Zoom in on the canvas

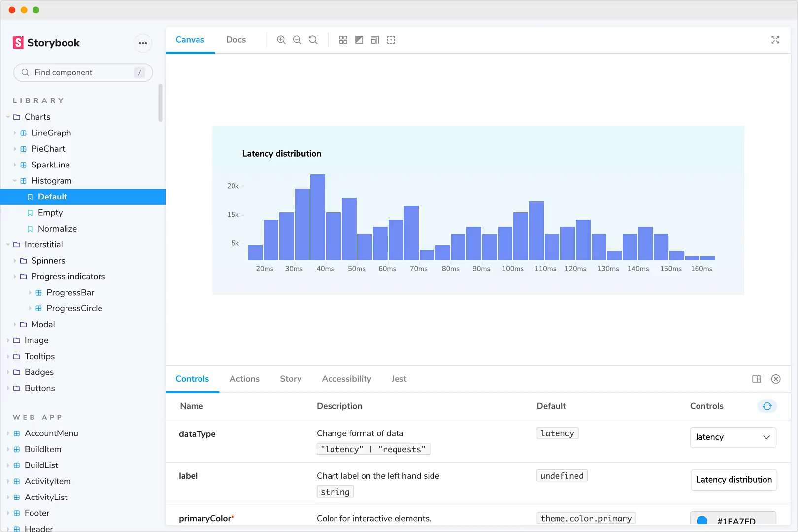coord(281,40)
